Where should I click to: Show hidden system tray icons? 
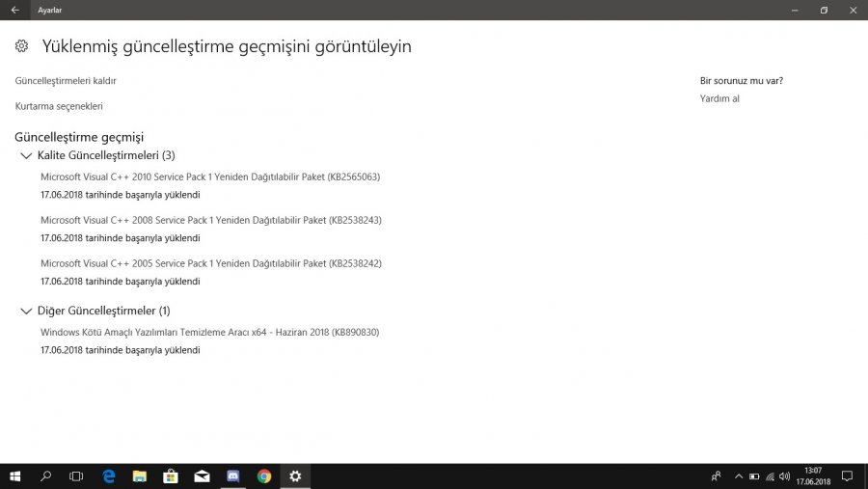739,476
